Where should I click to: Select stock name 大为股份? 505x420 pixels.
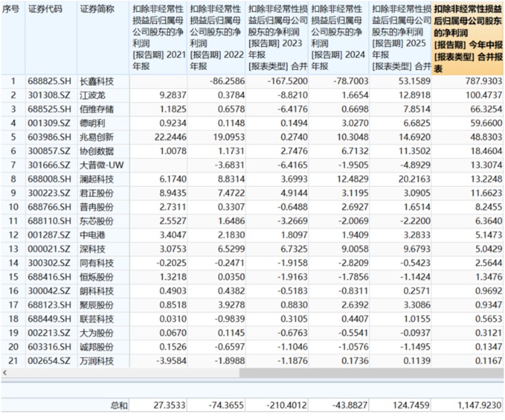click(97, 333)
